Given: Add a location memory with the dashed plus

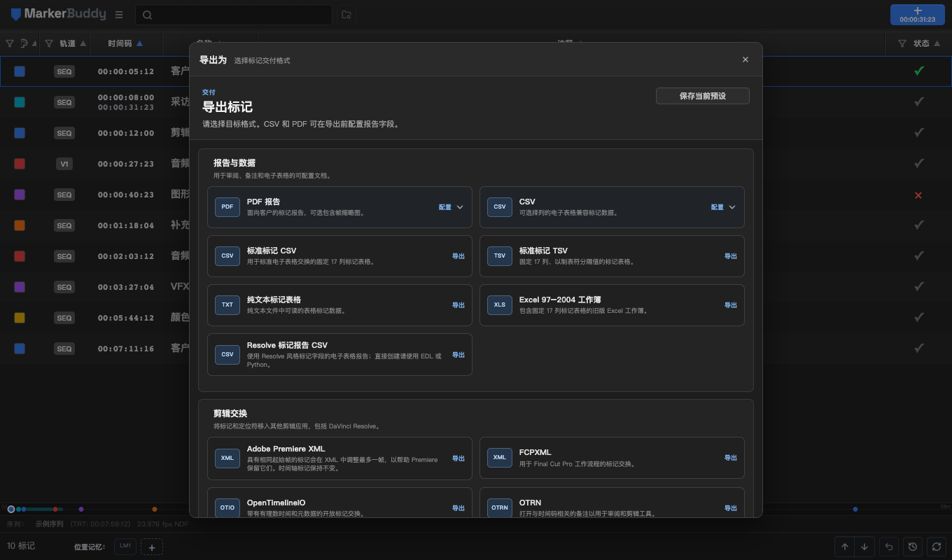Looking at the screenshot, I should [x=152, y=547].
